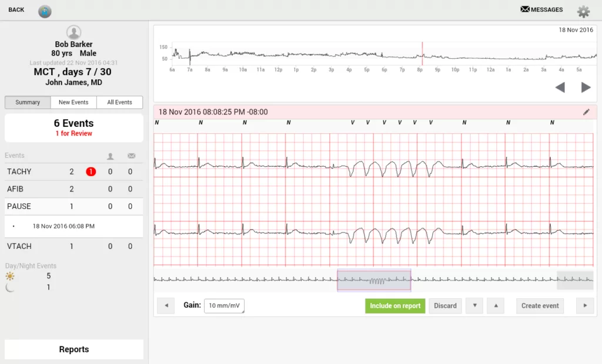The height and width of the screenshot is (364, 602).
Task: Click the red review badge on TACHY
Action: [x=91, y=171]
